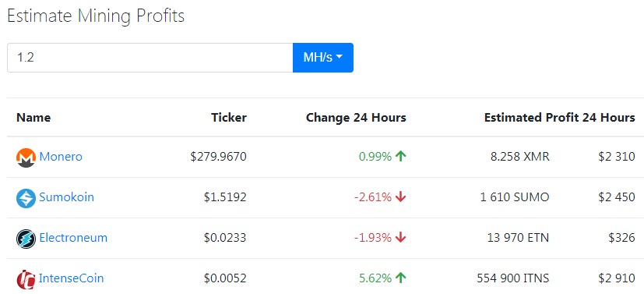Image resolution: width=644 pixels, height=294 pixels.
Task: Click Electroneum's red down arrow icon
Action: (400, 238)
